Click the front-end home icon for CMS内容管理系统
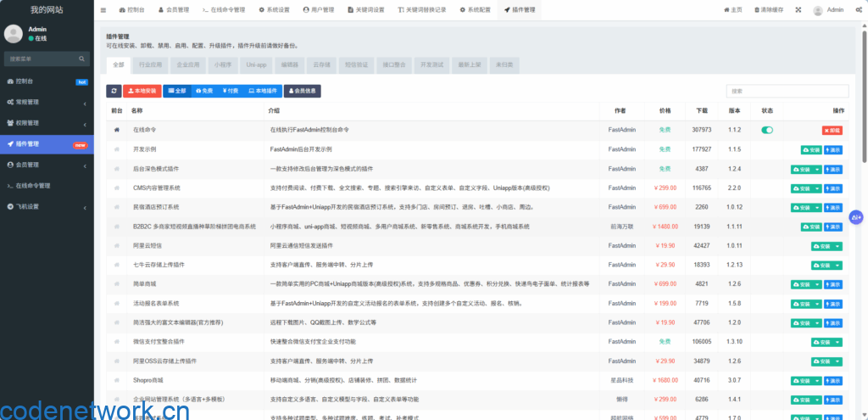Screen dimensions: 868x420 [116, 188]
